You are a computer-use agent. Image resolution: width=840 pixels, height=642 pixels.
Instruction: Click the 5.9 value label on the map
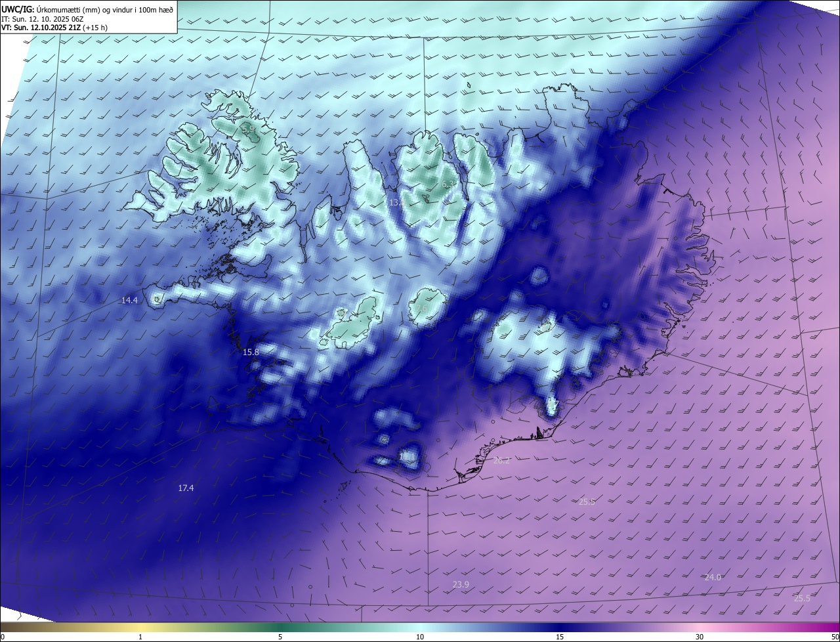point(249,130)
